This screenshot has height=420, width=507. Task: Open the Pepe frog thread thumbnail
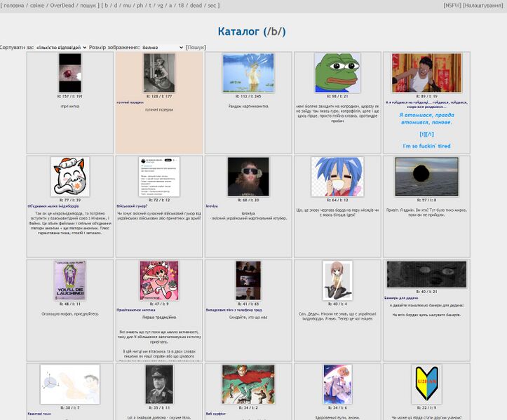click(x=337, y=73)
